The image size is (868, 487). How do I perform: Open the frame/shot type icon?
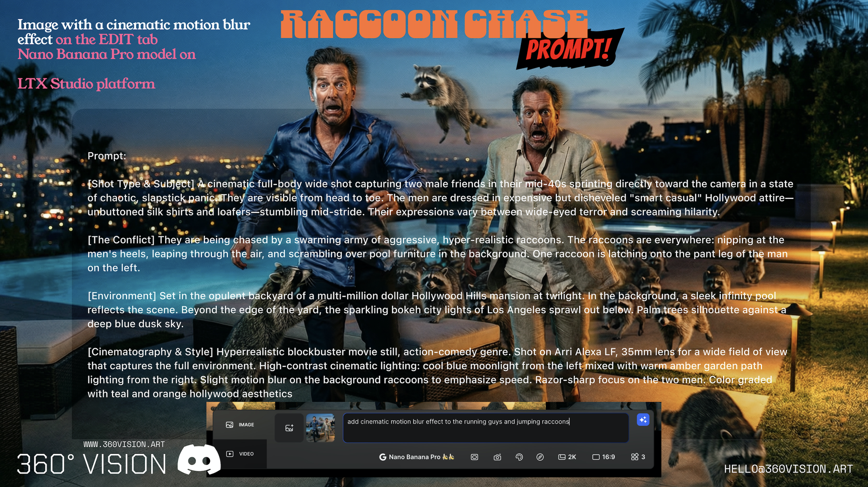(474, 457)
